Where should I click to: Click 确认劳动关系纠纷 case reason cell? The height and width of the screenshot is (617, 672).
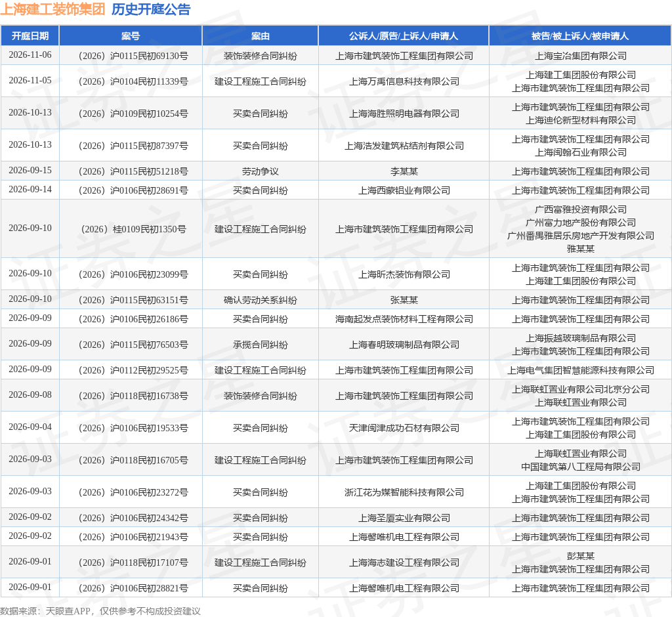click(260, 300)
